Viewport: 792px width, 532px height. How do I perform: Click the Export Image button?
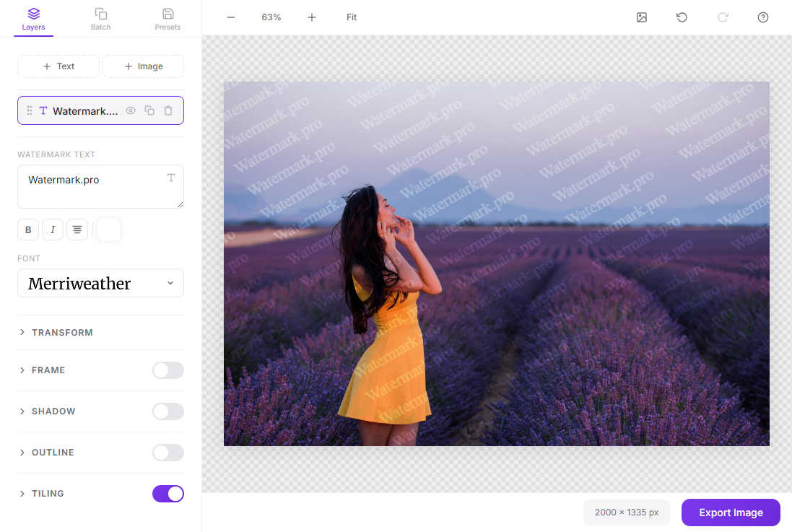(x=731, y=513)
